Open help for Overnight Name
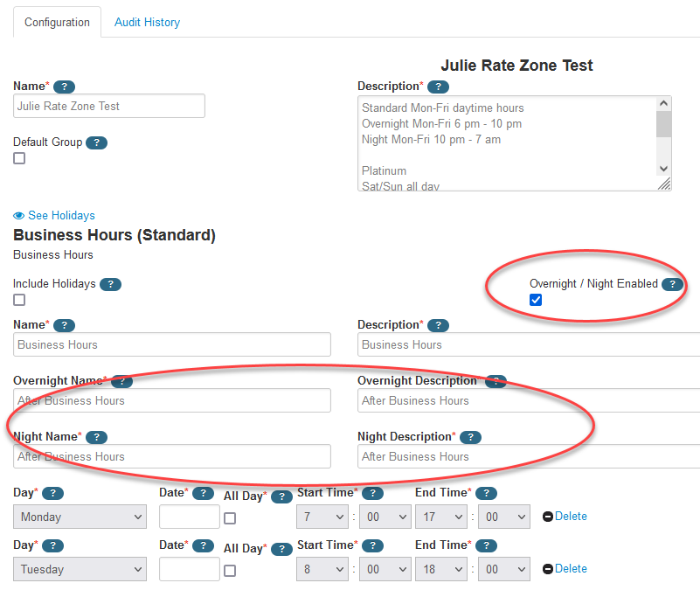 pyautogui.click(x=121, y=381)
